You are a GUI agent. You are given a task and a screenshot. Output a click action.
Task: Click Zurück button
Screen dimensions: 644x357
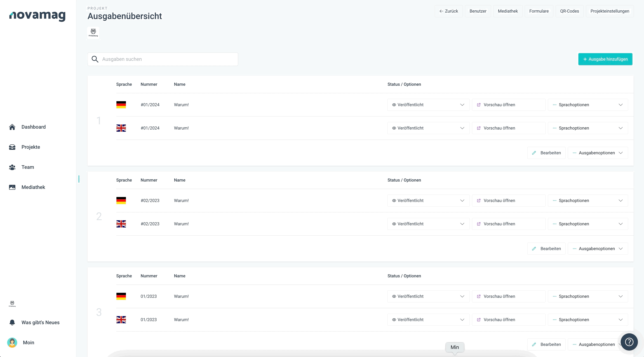click(x=449, y=11)
